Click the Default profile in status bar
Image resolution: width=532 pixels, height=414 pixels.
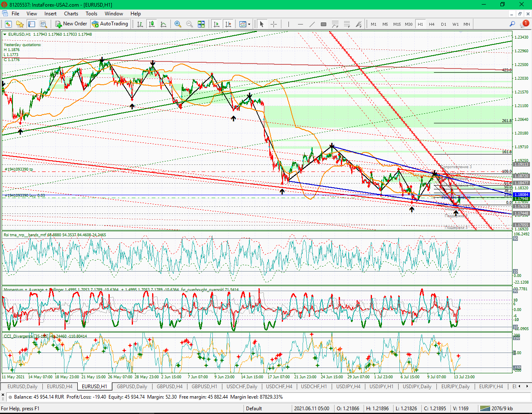(254, 409)
